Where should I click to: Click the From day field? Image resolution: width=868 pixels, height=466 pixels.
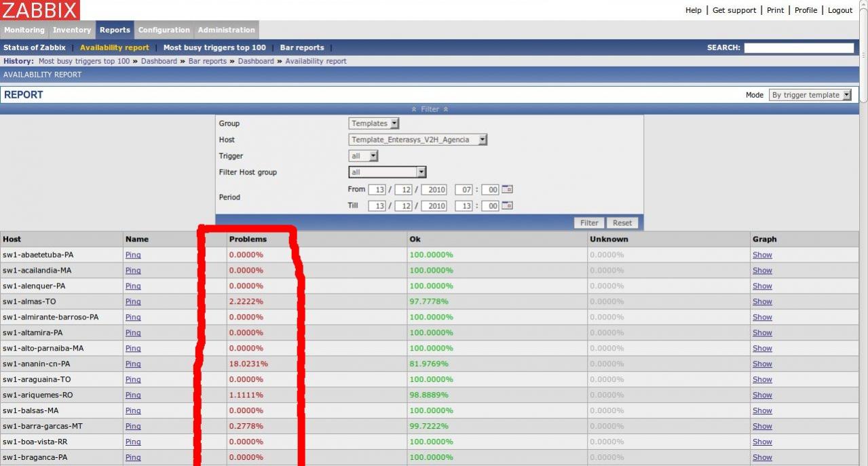(377, 189)
